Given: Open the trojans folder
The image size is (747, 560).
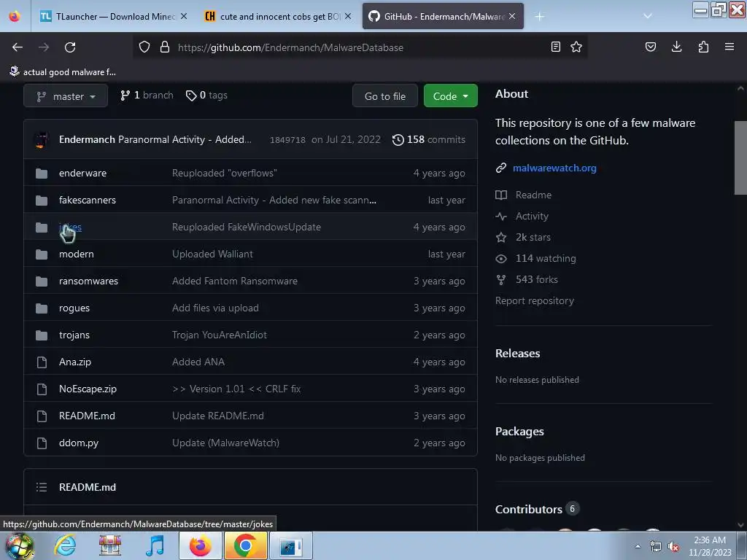Looking at the screenshot, I should [x=74, y=335].
